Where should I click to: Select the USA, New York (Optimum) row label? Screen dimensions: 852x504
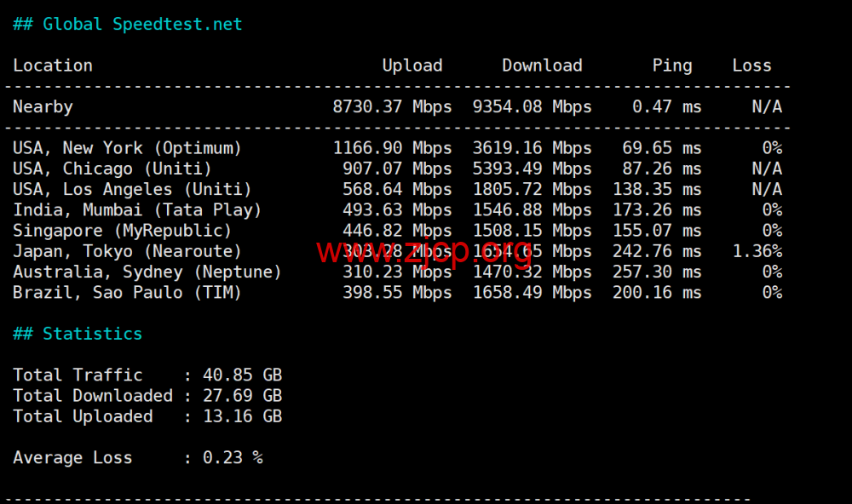coord(128,148)
